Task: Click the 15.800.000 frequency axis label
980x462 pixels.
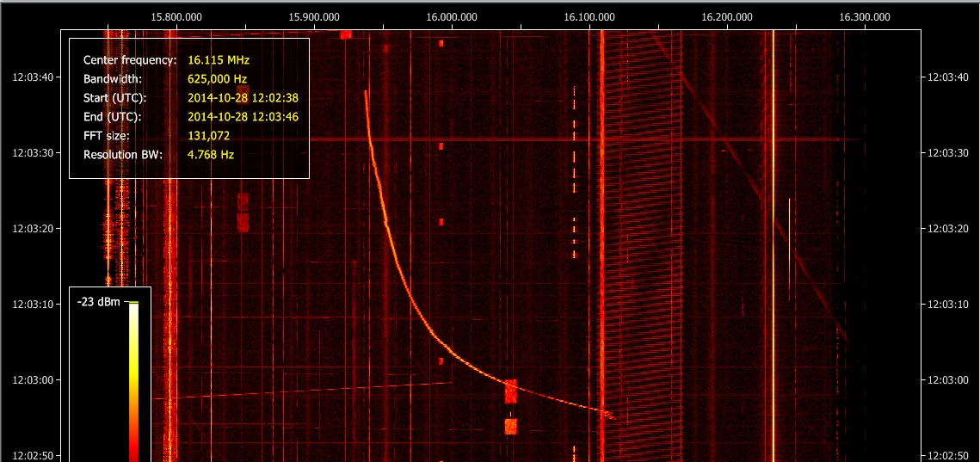Action: (178, 17)
